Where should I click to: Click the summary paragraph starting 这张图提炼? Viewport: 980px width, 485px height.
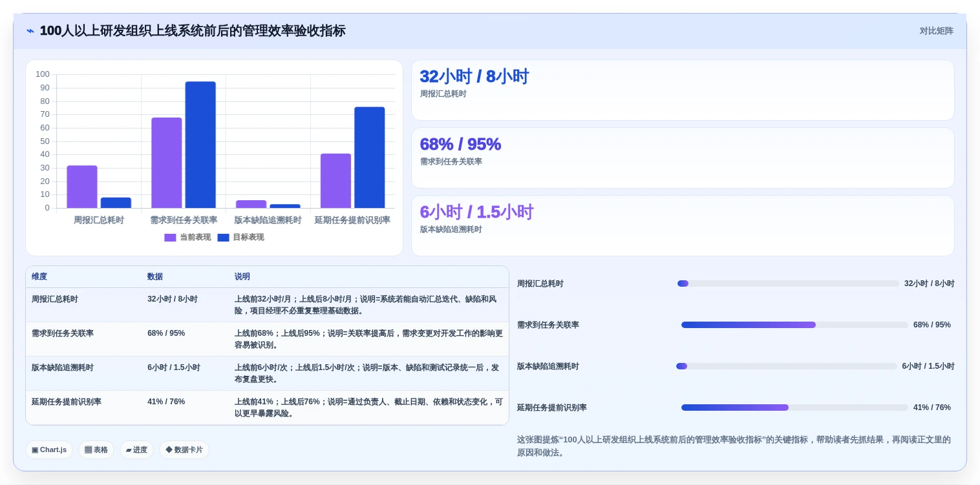[x=734, y=446]
